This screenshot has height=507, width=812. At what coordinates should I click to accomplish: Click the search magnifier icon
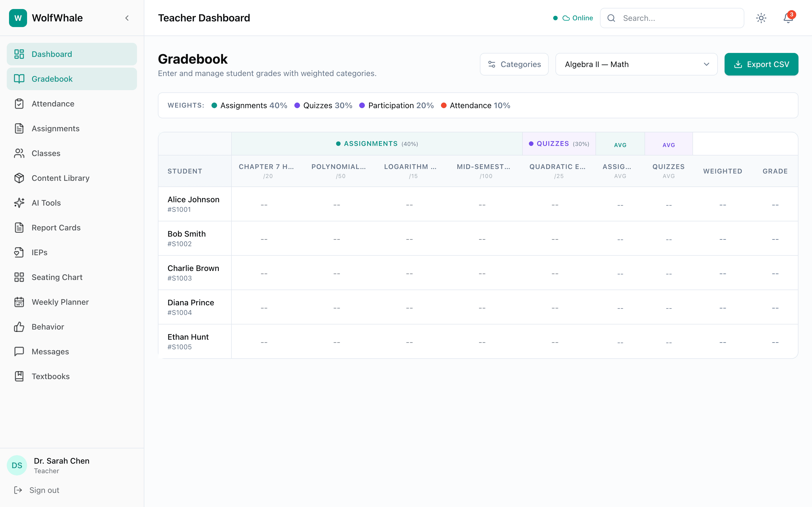611,18
